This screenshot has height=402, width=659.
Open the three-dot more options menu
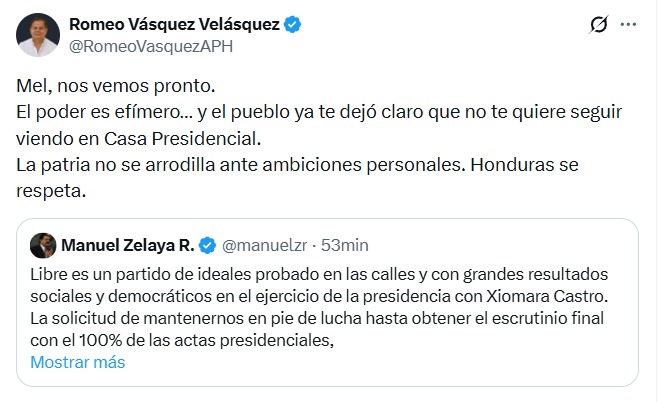(628, 24)
